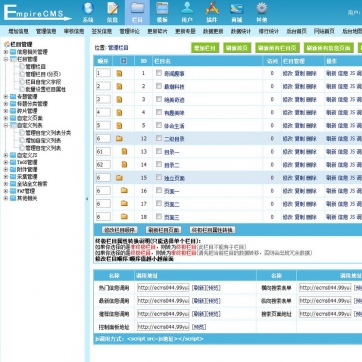The height and width of the screenshot is (362, 362).
Task: Open the 系统 section in top navigation
Action: 88,12
